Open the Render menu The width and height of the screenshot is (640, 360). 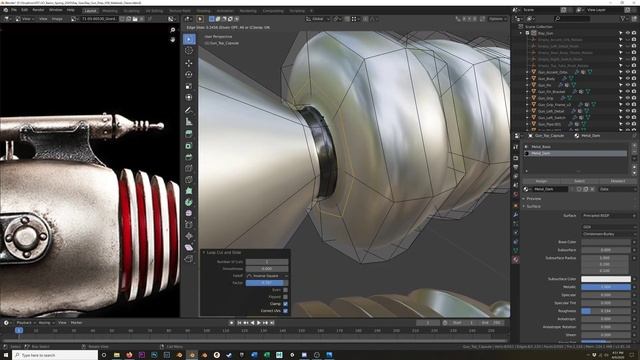tap(38, 10)
